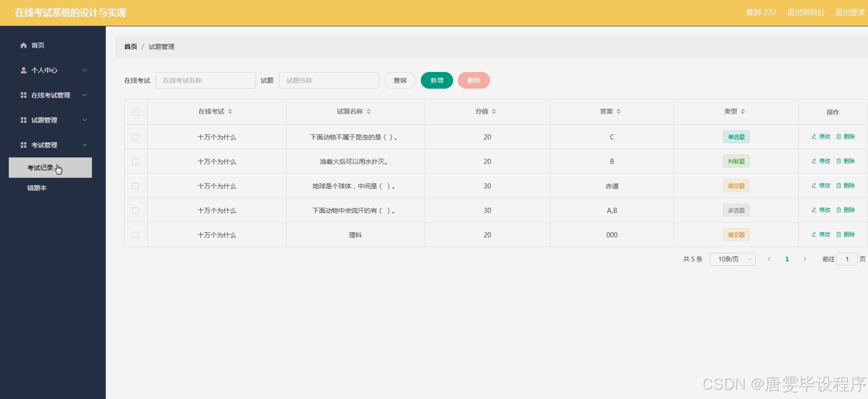Screen dimensions: 868x399
Task: Click page number 1 in pagination
Action: click(x=787, y=259)
